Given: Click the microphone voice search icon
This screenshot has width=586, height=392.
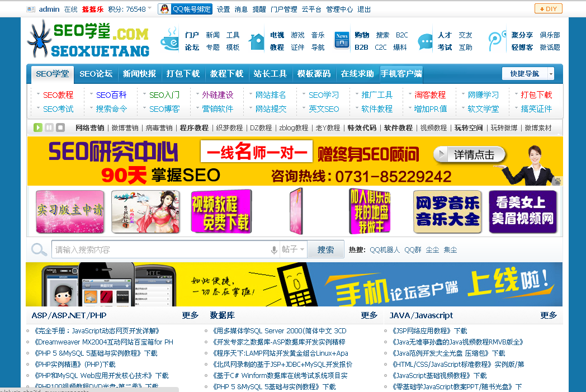Looking at the screenshot, I should point(274,250).
